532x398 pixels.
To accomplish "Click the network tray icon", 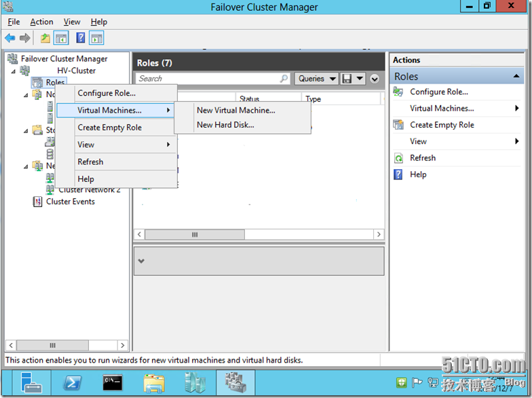I will pos(433,383).
